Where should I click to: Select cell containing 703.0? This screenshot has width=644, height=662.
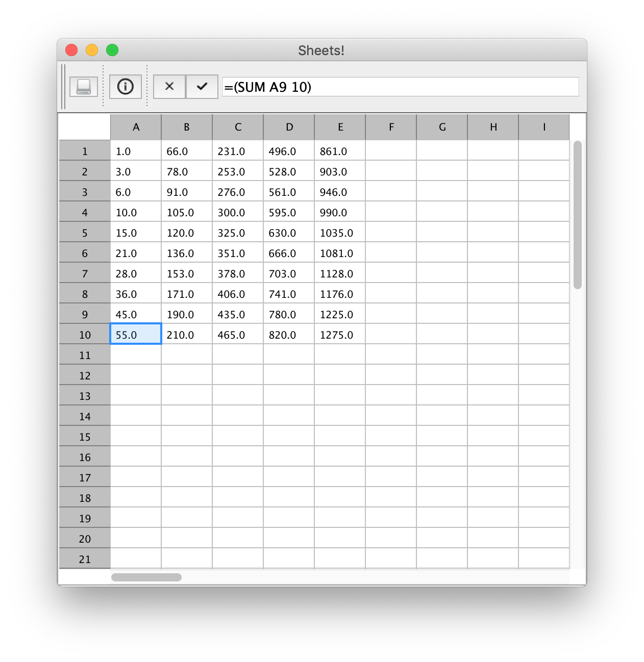[289, 273]
